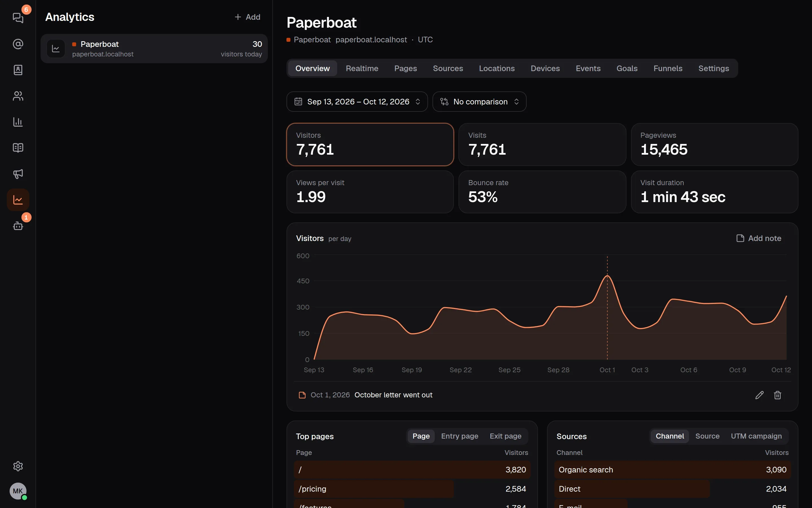Edit the October letter note with pencil icon
Viewport: 812px width, 508px height.
(x=759, y=395)
